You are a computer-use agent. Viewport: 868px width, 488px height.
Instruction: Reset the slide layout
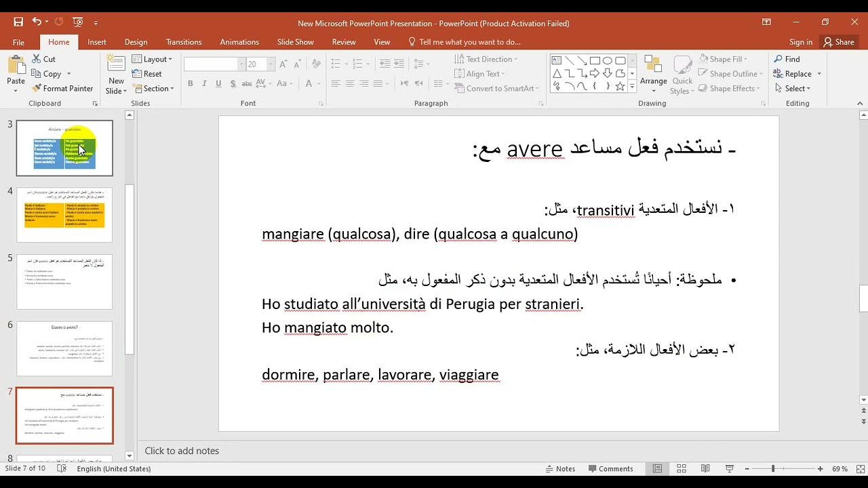click(147, 74)
